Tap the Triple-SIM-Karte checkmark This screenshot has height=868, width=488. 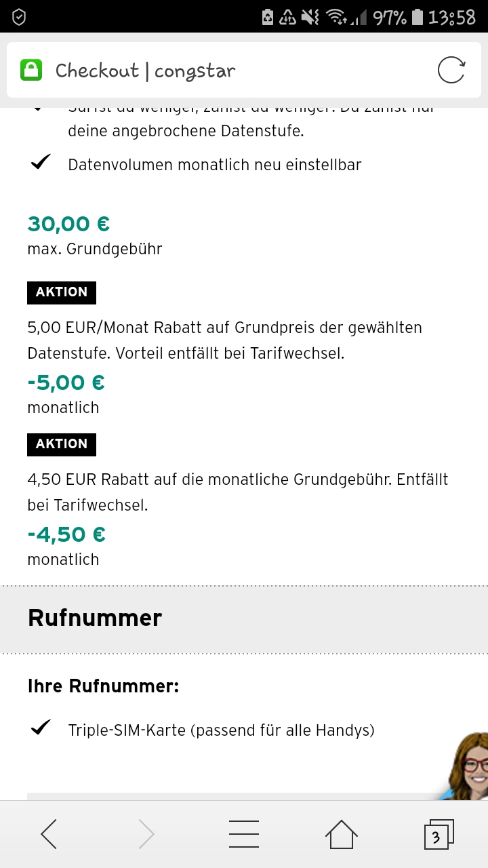41,728
